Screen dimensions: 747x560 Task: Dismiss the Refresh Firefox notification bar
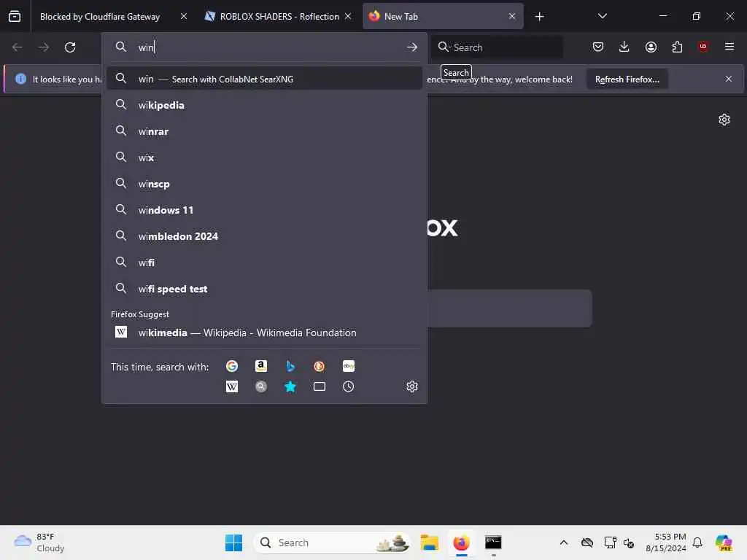[x=729, y=79]
